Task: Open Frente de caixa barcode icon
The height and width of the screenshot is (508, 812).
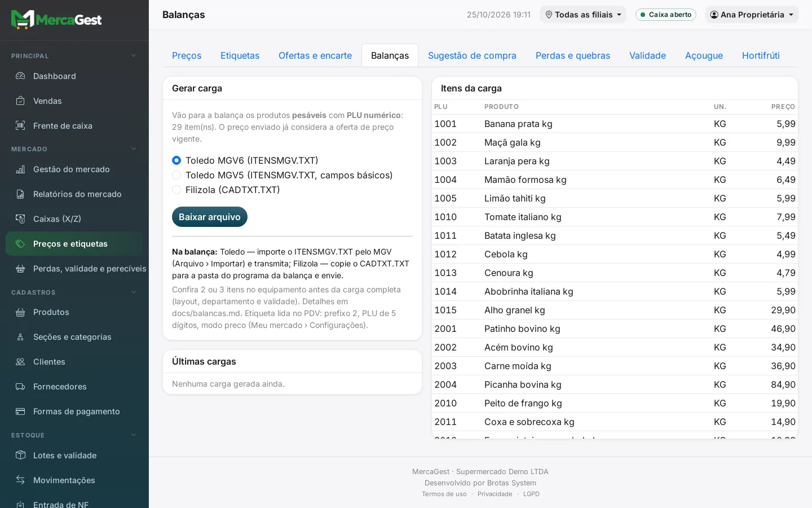Action: pyautogui.click(x=20, y=126)
